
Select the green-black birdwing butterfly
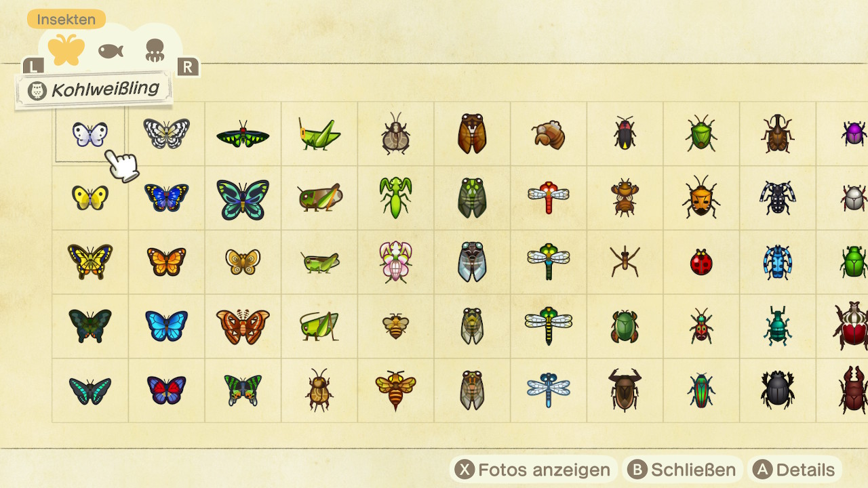click(243, 134)
